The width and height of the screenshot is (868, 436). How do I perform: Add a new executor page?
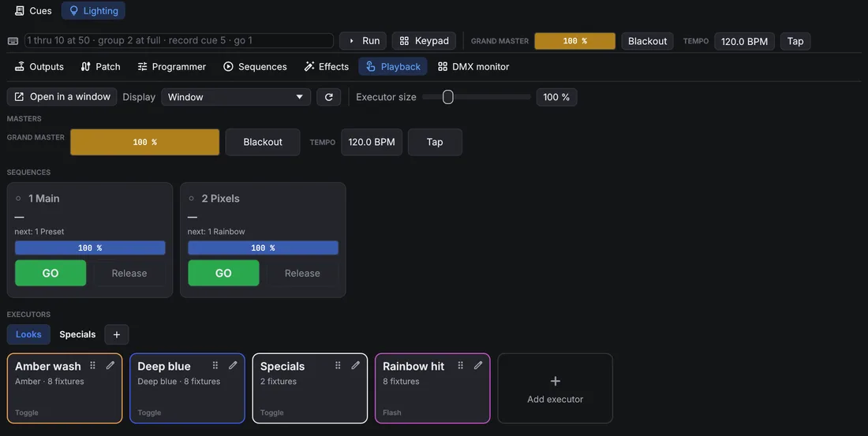tap(116, 334)
